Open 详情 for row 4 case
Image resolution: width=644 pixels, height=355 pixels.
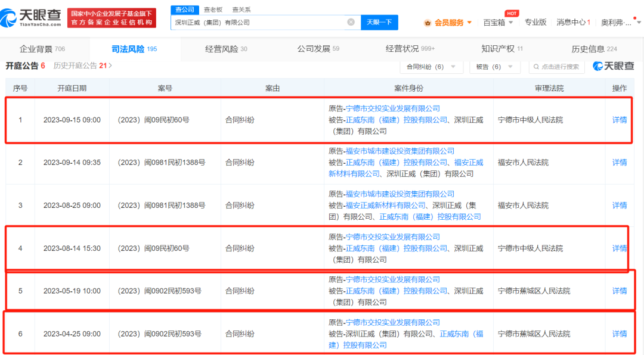620,248
